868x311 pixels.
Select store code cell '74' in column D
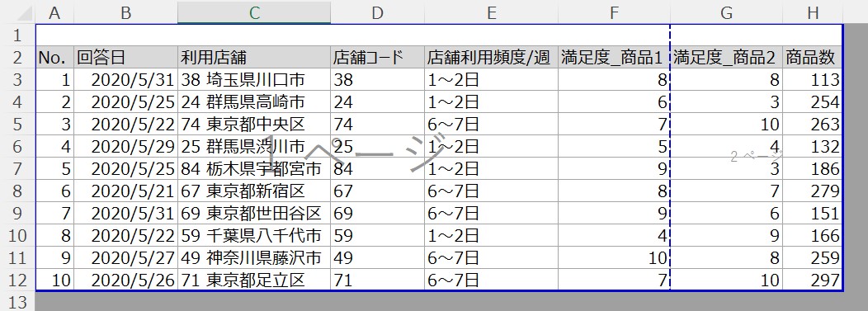[378, 125]
